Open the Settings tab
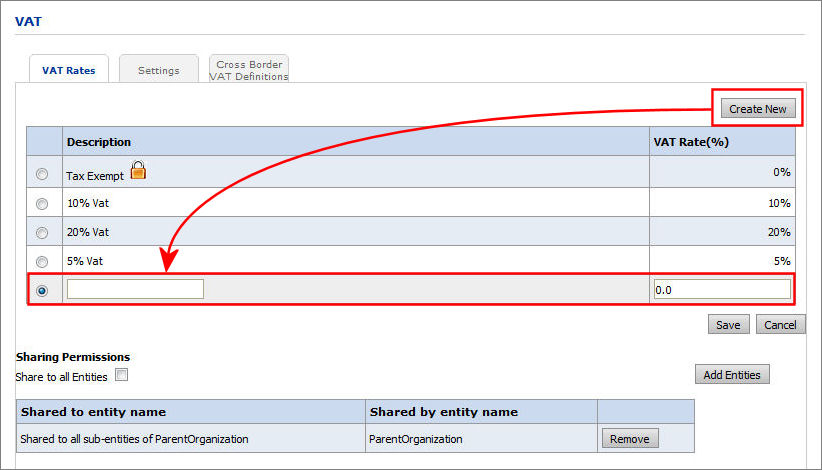Image resolution: width=822 pixels, height=470 pixels. 158,70
